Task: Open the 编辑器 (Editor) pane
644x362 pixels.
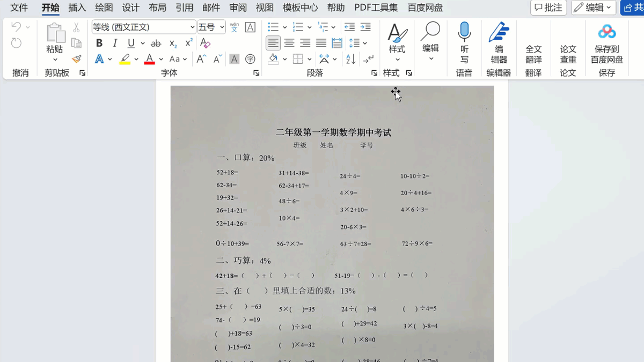Action: point(499,43)
